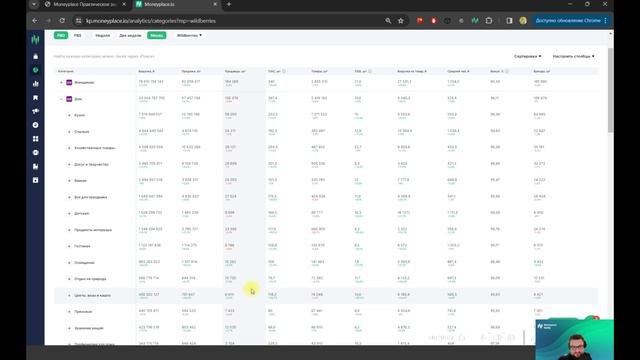This screenshot has height=360, width=640.
Task: Expand the Ванная subcategory
Action: tap(69, 180)
